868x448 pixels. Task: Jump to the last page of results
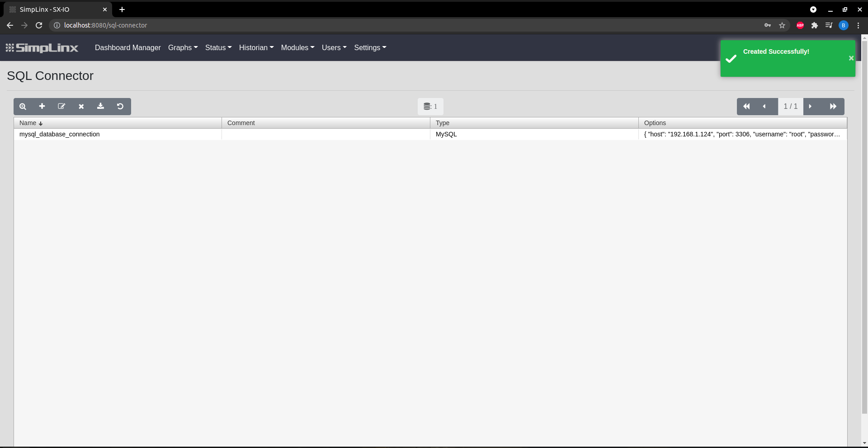[833, 106]
